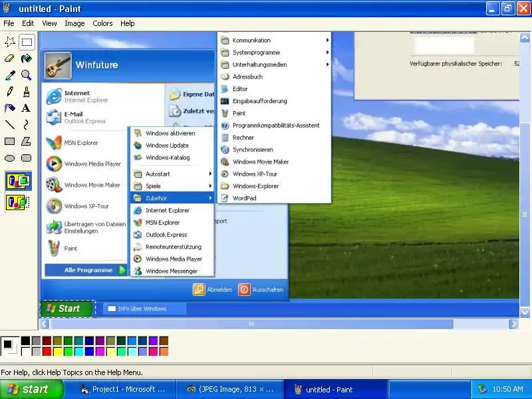The height and width of the screenshot is (399, 532).
Task: Click the Autostart submenu arrow in canvas image
Action: pyautogui.click(x=210, y=174)
